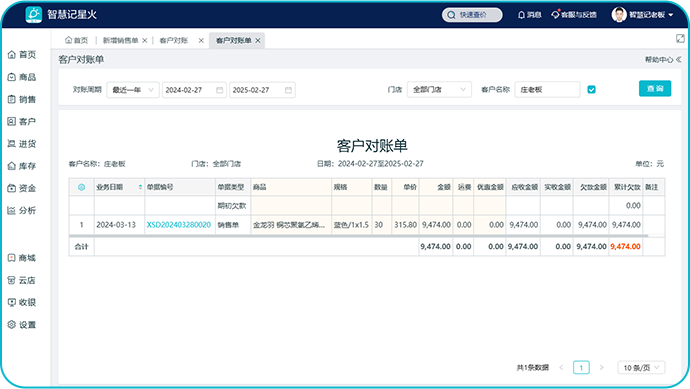The width and height of the screenshot is (690, 389).
Task: Switch to the 首页 tab
Action: (77, 40)
